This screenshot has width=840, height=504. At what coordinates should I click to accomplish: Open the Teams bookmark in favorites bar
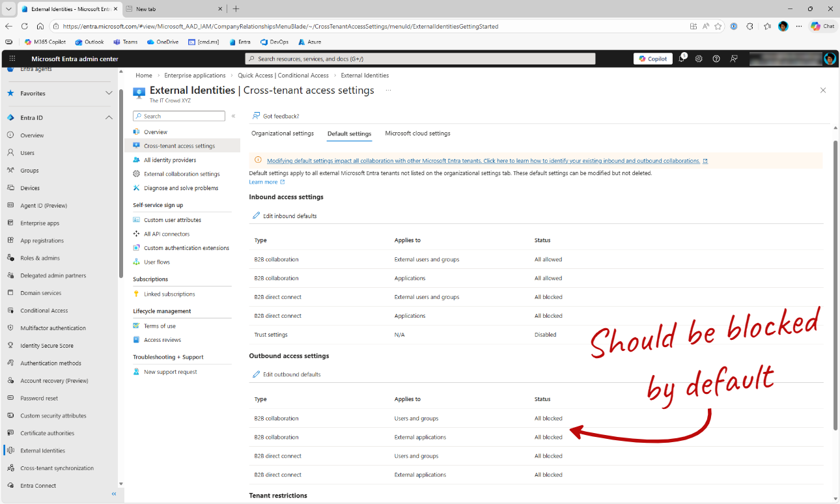coord(126,42)
